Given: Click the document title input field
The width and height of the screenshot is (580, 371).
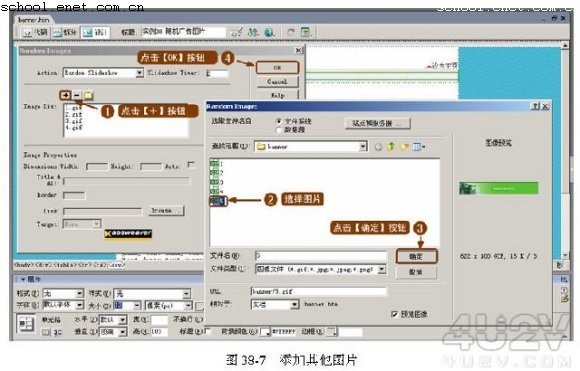Looking at the screenshot, I should (183, 32).
